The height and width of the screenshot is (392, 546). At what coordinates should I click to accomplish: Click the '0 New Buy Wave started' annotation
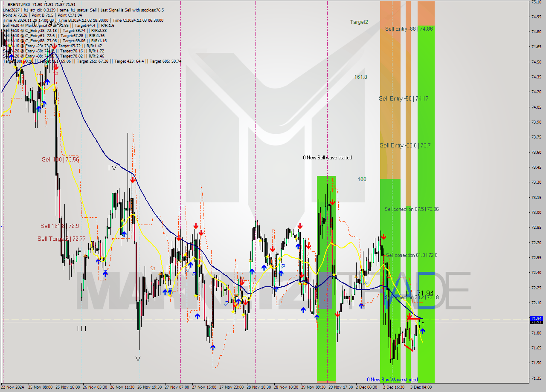point(392,380)
